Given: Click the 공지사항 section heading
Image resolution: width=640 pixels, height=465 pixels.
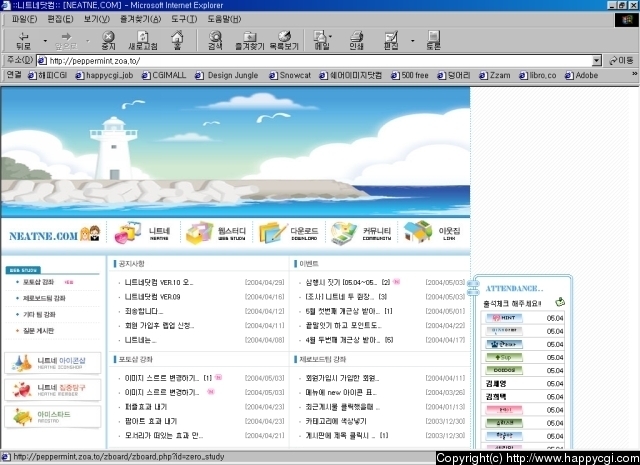Looking at the screenshot, I should tap(131, 264).
